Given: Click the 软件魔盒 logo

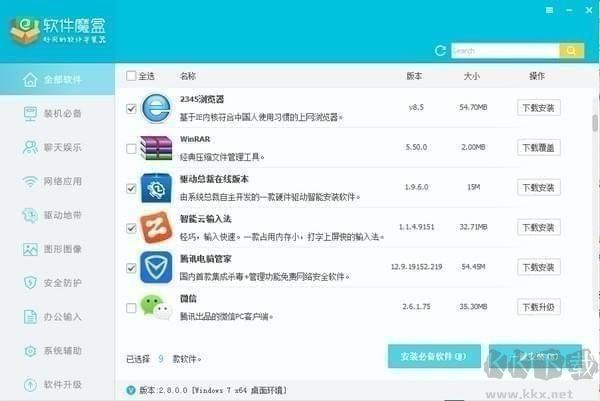Looking at the screenshot, I should click(x=57, y=31).
